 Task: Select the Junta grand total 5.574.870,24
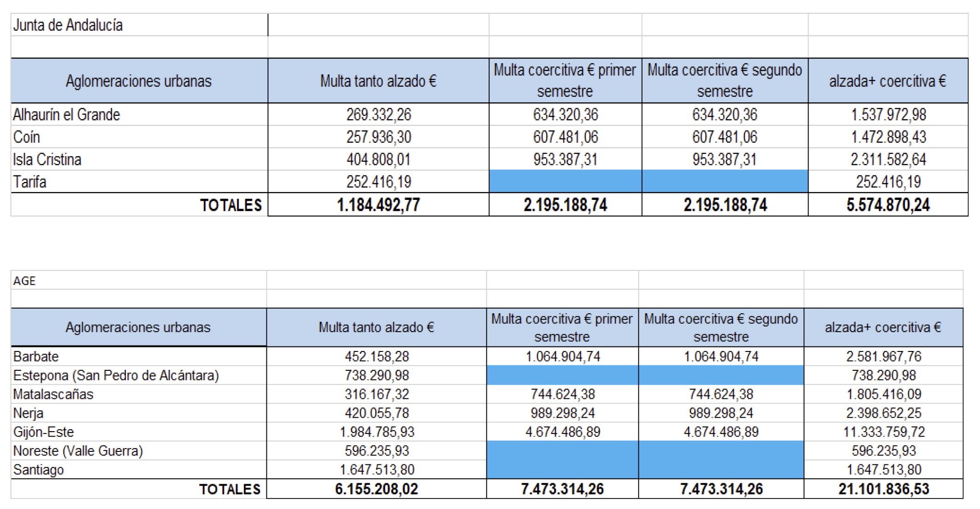click(888, 205)
